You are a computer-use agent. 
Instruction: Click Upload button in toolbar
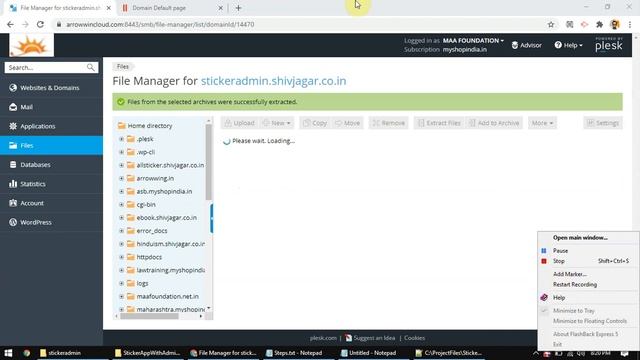[x=240, y=123]
